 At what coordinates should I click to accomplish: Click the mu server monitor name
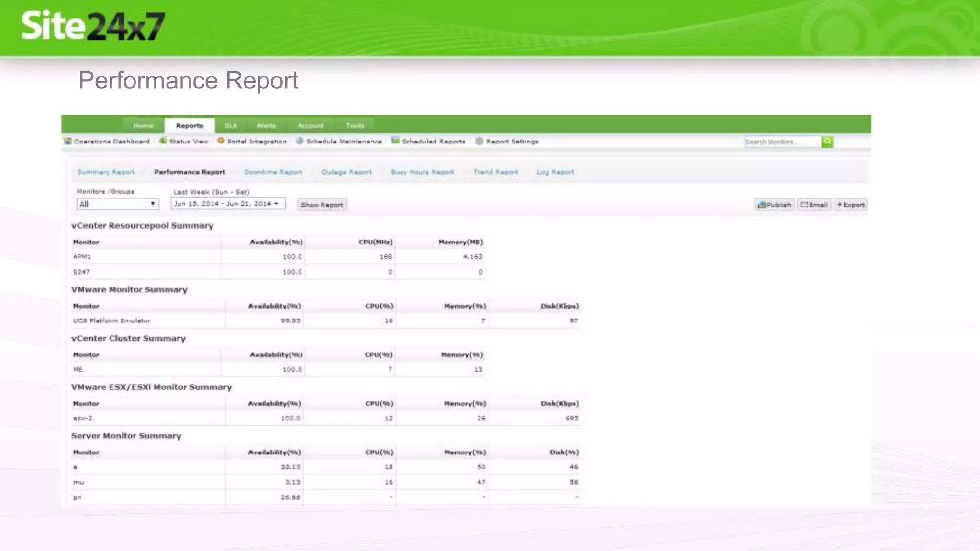(78, 483)
